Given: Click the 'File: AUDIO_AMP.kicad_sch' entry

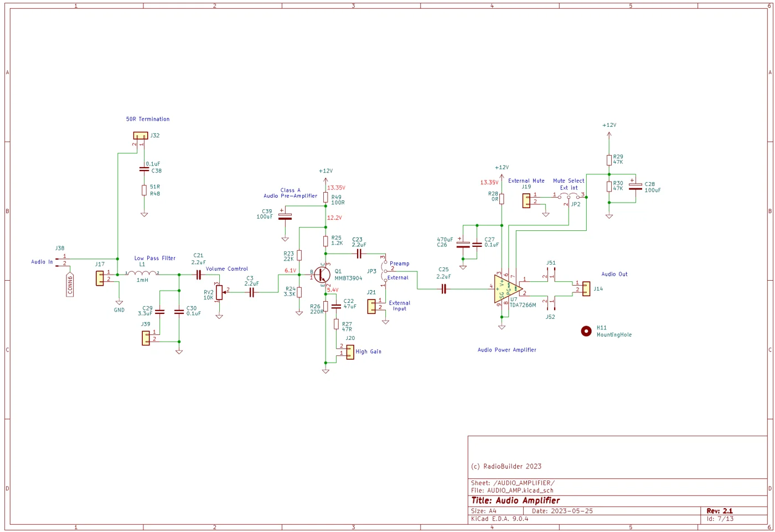Looking at the screenshot, I should click(512, 490).
